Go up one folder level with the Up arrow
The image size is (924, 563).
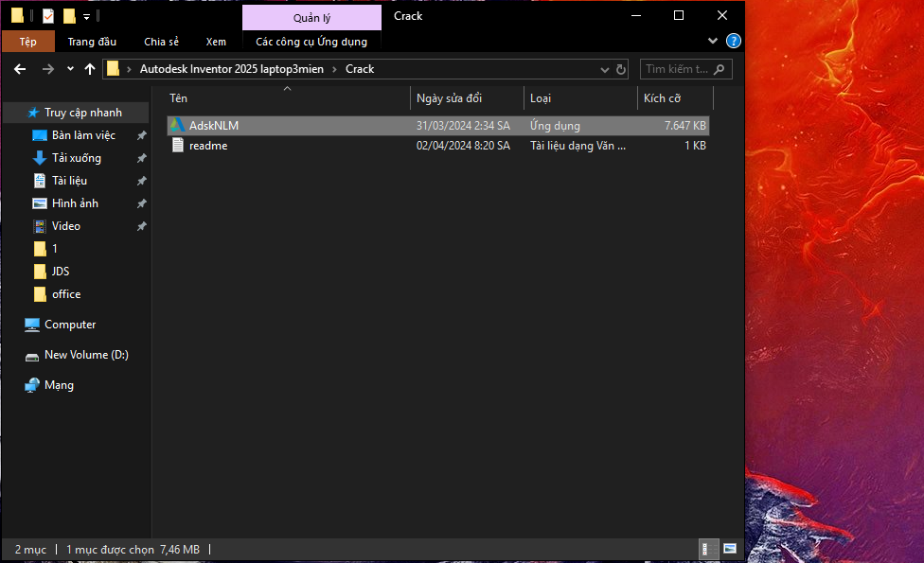[90, 69]
